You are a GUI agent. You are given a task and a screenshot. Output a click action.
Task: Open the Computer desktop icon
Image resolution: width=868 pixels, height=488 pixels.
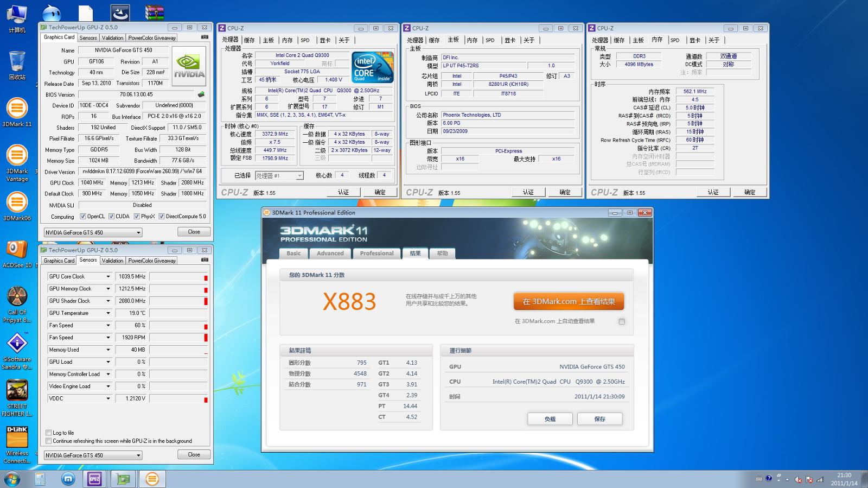click(17, 19)
